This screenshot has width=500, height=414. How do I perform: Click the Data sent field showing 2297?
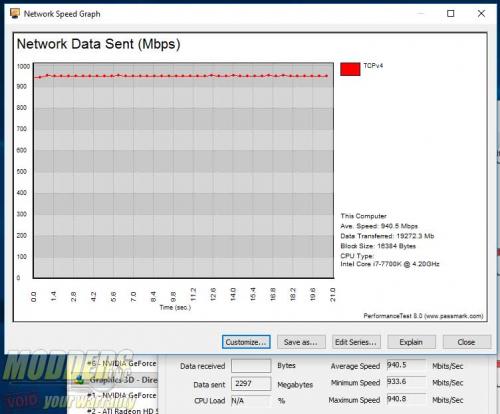(251, 384)
